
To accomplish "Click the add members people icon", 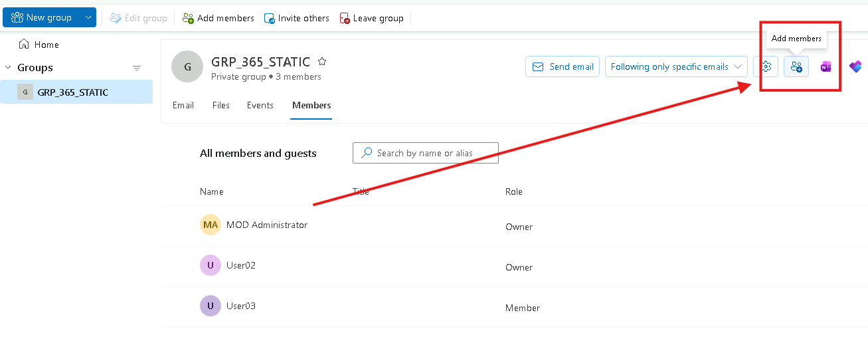I will (796, 66).
